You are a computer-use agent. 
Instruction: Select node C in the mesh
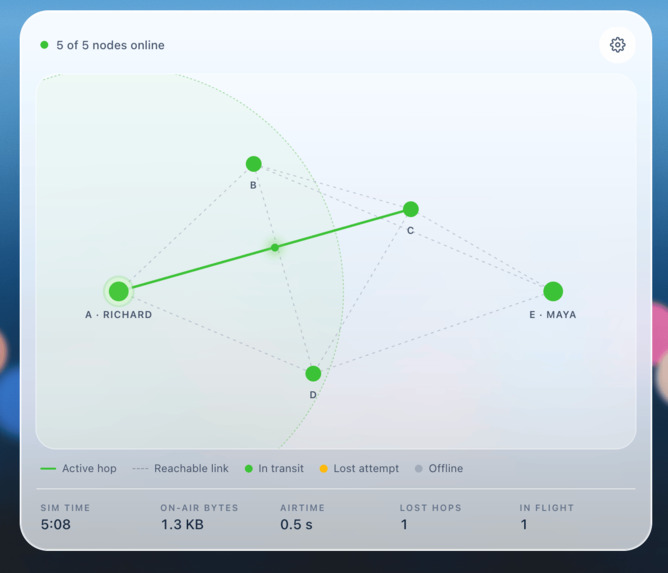[x=411, y=209]
